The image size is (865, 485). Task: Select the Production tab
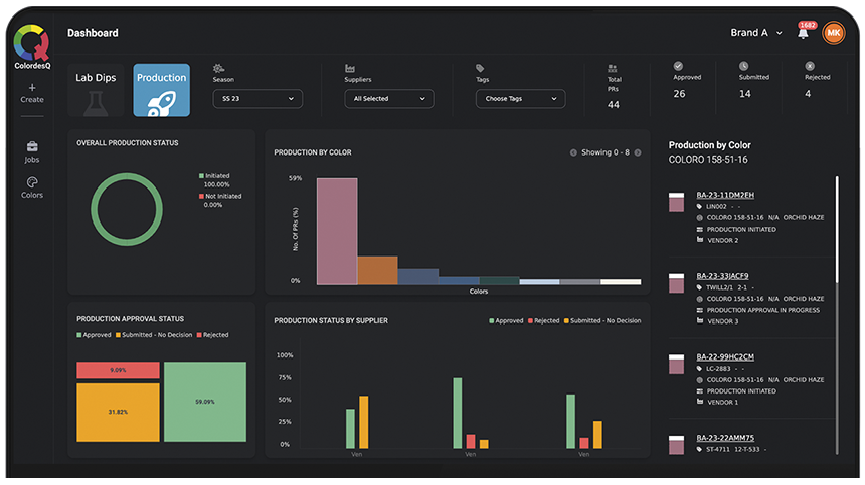coord(161,90)
